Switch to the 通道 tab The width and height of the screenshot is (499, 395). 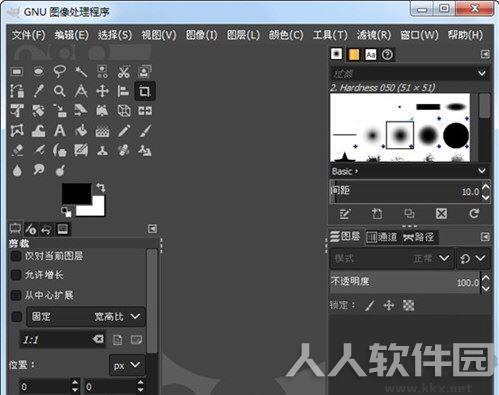383,237
